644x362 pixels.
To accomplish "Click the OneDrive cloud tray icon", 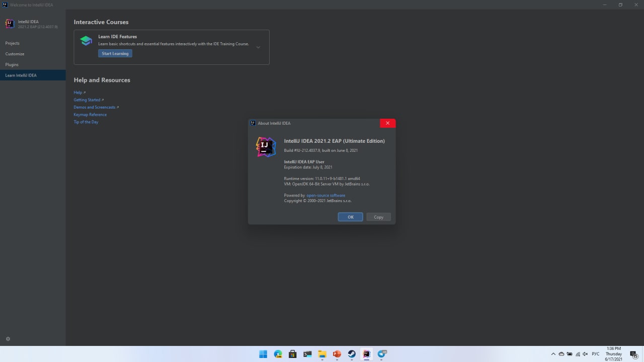I will 561,354.
